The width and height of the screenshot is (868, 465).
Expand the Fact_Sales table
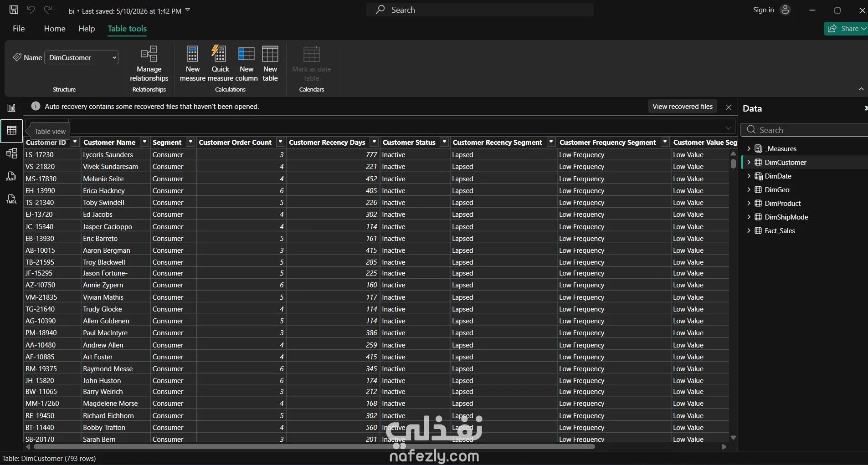[749, 230]
